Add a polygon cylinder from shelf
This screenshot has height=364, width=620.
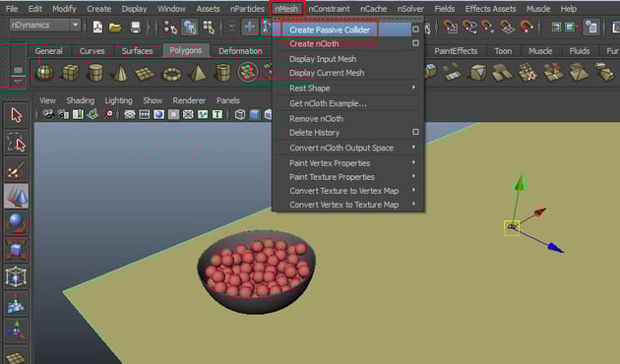click(95, 73)
